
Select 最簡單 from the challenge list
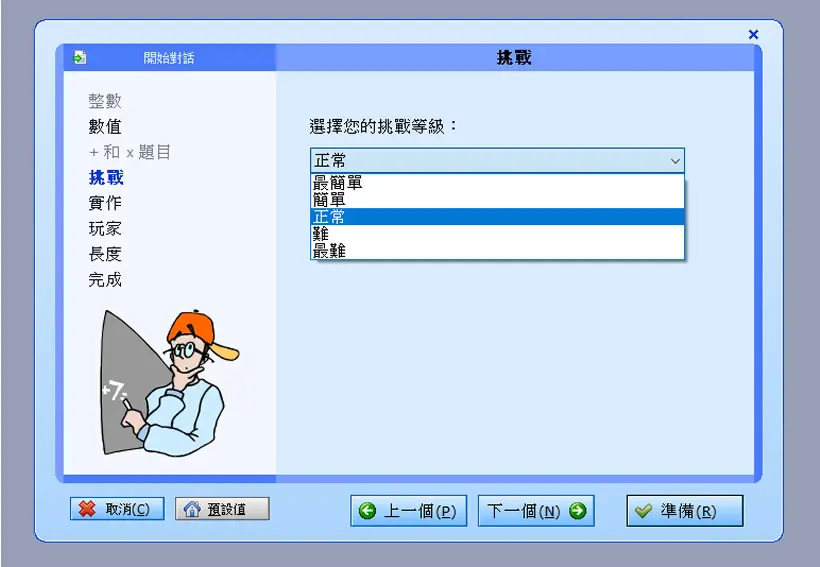click(497, 183)
